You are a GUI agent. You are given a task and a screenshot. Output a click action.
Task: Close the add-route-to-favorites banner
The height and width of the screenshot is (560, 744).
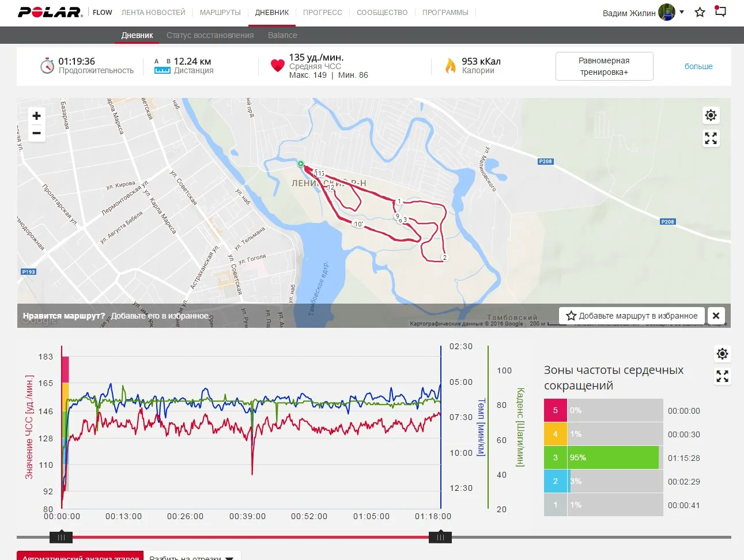tap(716, 316)
